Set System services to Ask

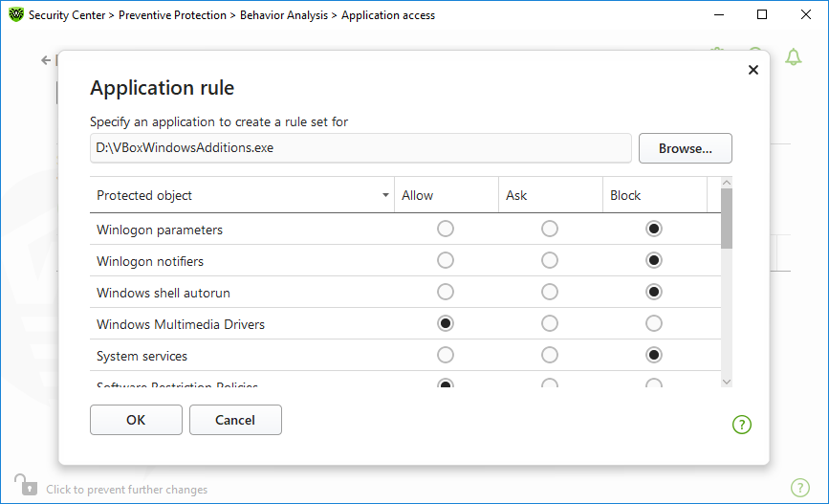[x=549, y=355]
